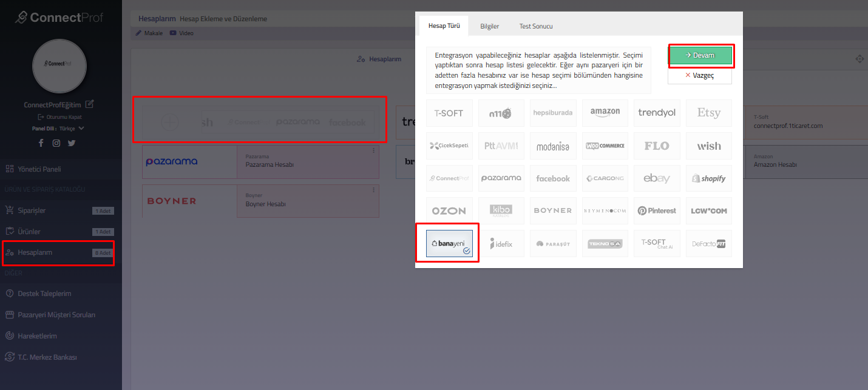Open the Bilgiler tab

pyautogui.click(x=489, y=26)
